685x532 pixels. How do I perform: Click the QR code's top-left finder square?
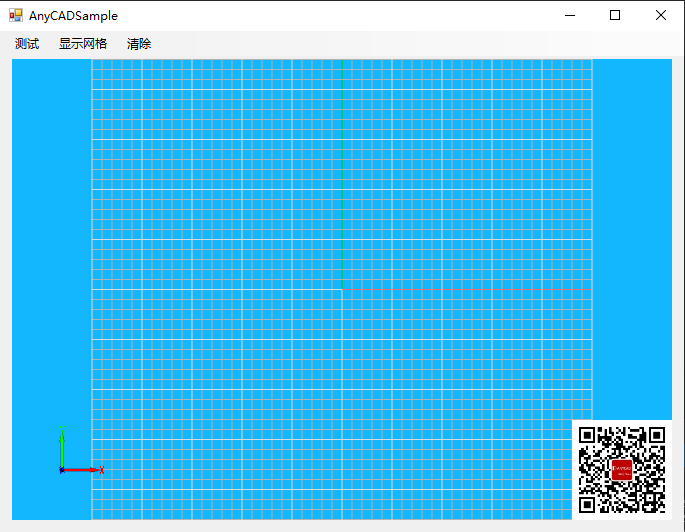click(587, 435)
